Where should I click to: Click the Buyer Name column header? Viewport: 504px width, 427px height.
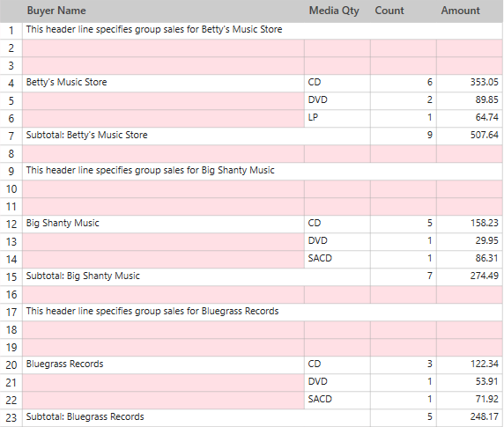click(163, 11)
